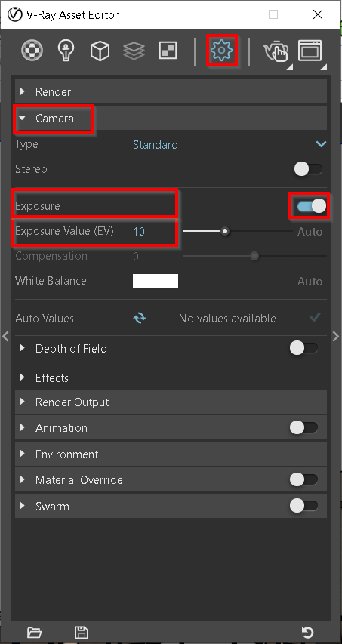342x644 pixels.
Task: Click Auto next to White Balance
Action: click(x=310, y=282)
